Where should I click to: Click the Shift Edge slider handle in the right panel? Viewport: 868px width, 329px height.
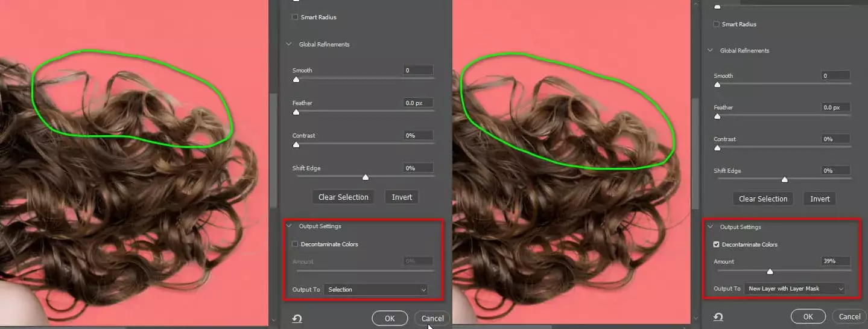pyautogui.click(x=785, y=179)
